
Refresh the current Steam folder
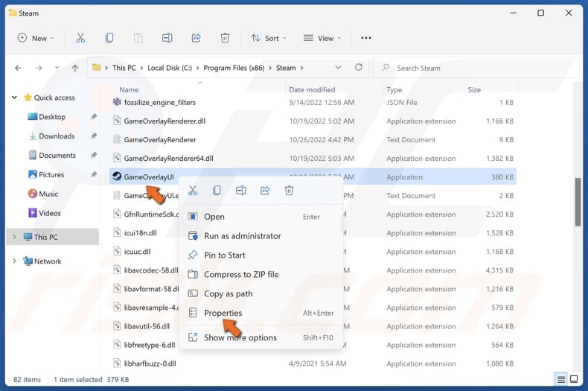pyautogui.click(x=359, y=68)
